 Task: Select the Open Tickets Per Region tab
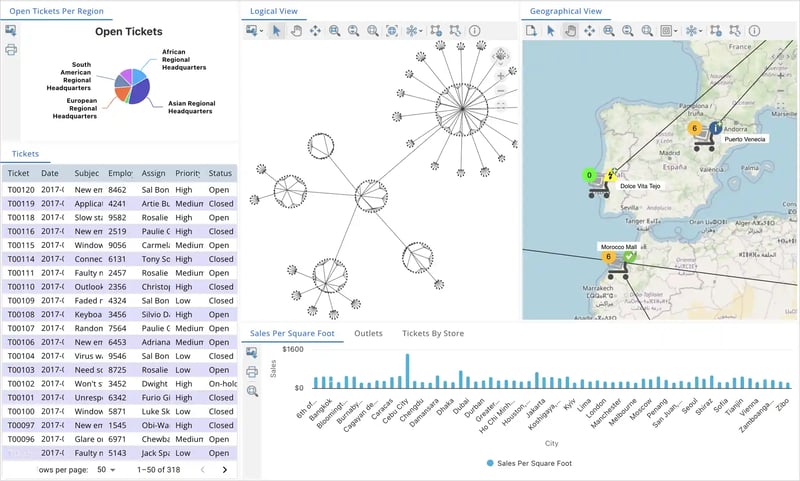57,11
